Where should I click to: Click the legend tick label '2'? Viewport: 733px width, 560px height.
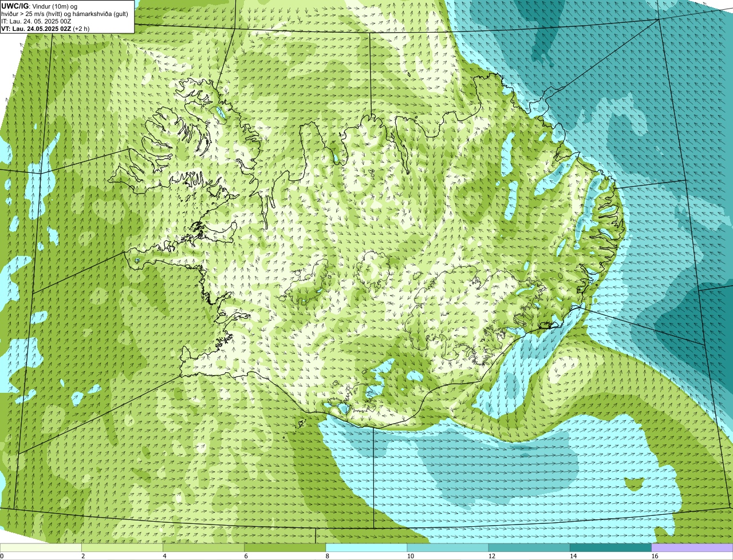tap(83, 556)
